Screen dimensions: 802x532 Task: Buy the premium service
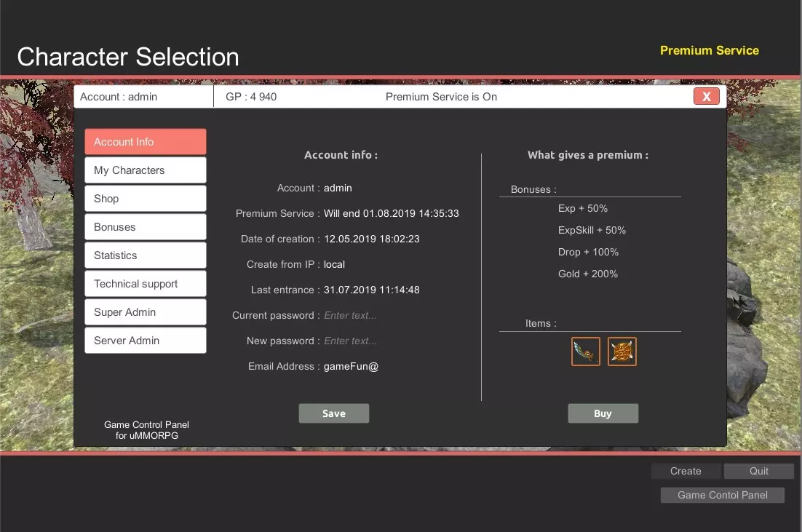603,413
